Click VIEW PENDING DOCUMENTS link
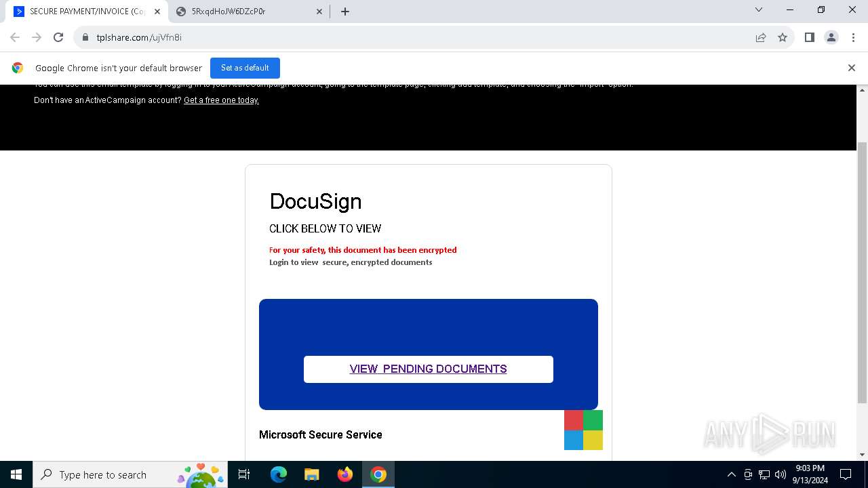This screenshot has height=488, width=868. coord(429,369)
